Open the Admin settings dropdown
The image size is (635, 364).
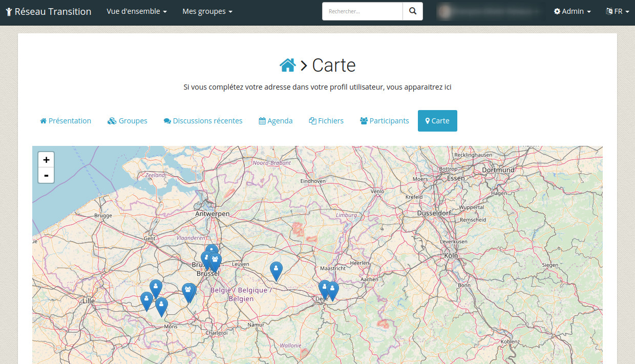point(573,11)
